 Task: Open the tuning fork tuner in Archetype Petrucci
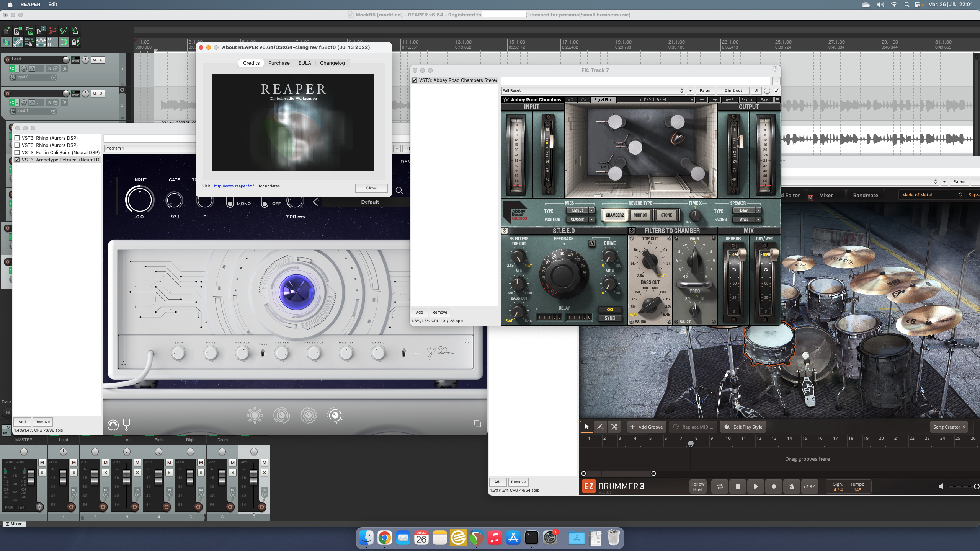127,425
